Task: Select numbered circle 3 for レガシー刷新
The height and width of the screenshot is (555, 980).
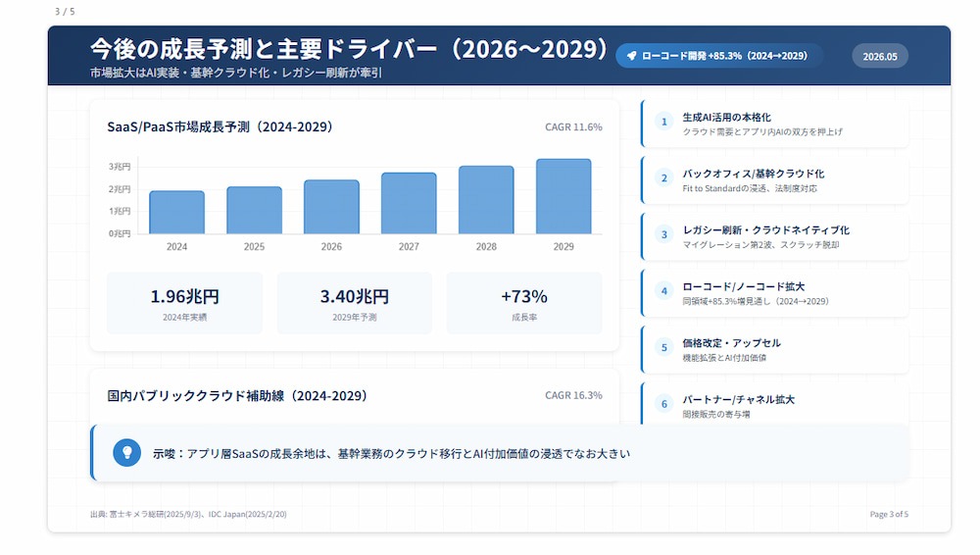Action: (x=663, y=234)
